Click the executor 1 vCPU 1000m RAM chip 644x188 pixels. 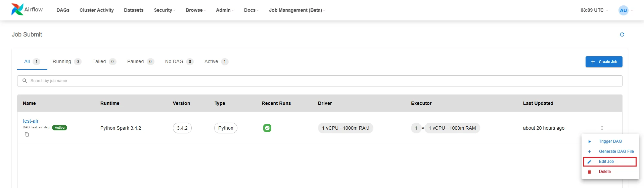[452, 128]
